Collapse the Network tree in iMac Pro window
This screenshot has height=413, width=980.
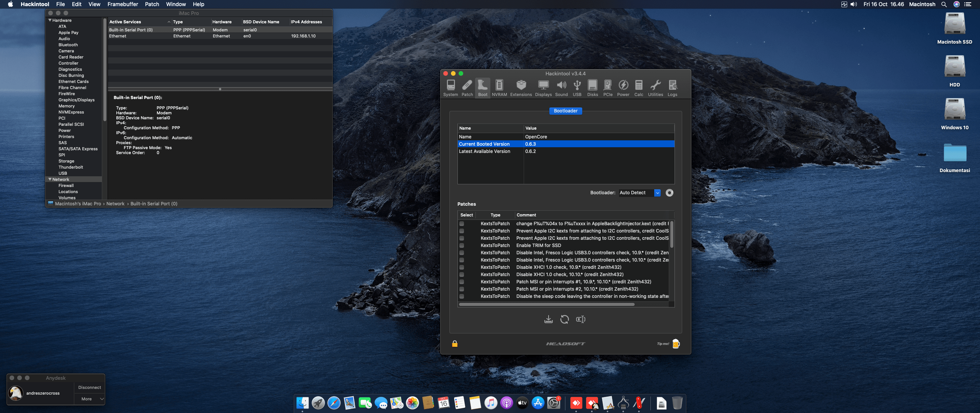(50, 179)
